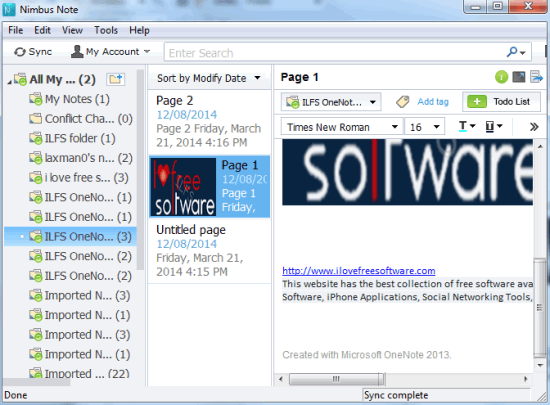Viewport: 550px width, 405px height.
Task: Click the folder panel vertical scrollbar
Action: point(140,170)
